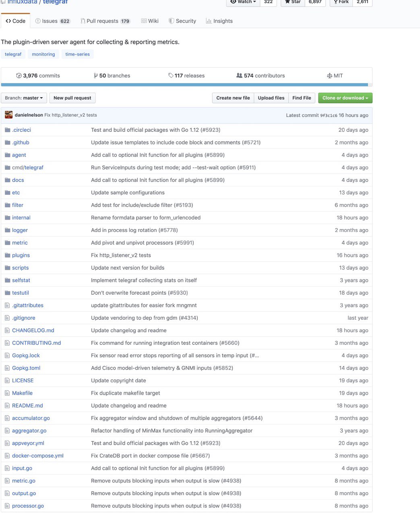Open the Code tab
The height and width of the screenshot is (516, 420).
(x=15, y=21)
